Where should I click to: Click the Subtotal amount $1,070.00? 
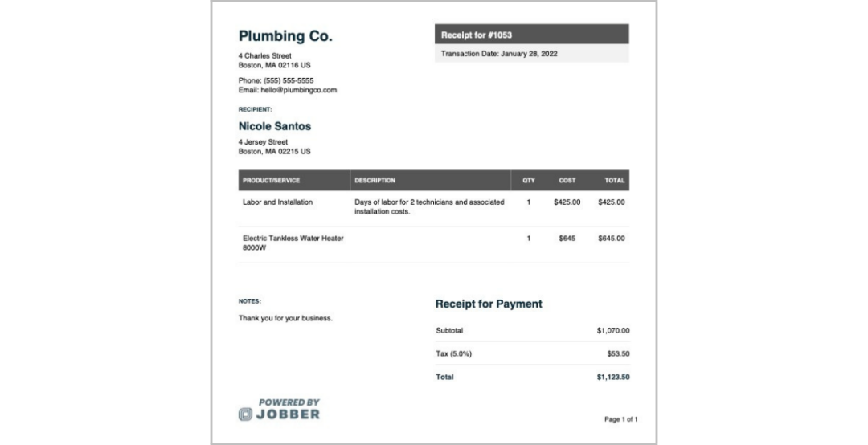[612, 331]
